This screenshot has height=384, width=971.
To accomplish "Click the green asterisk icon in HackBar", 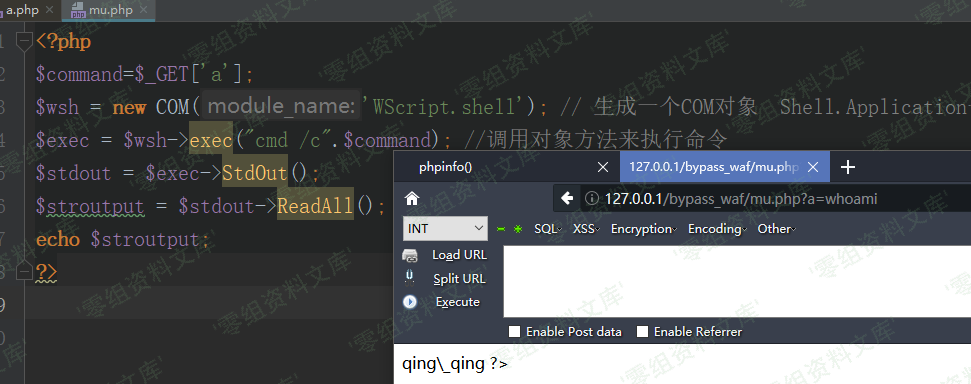I will tap(518, 229).
